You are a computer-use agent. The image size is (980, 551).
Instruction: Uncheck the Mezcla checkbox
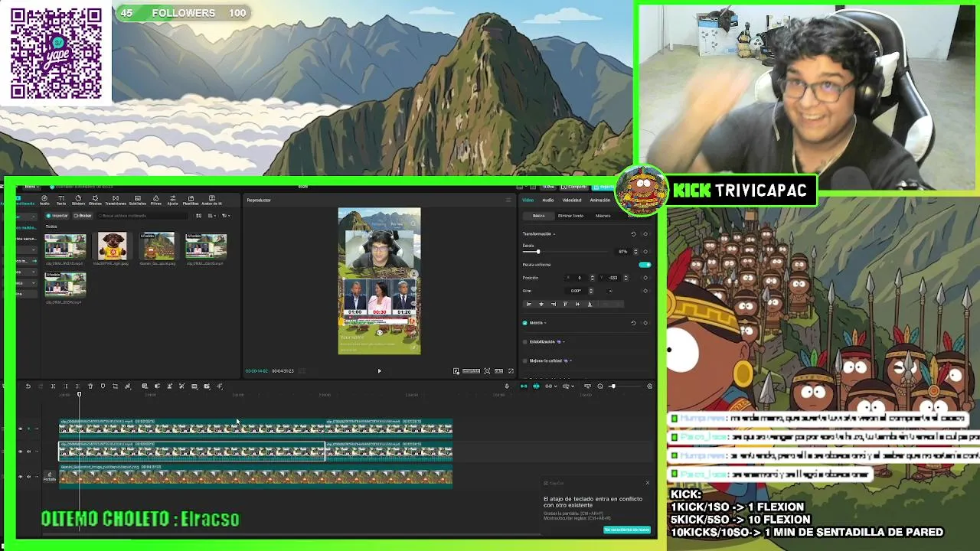(525, 323)
